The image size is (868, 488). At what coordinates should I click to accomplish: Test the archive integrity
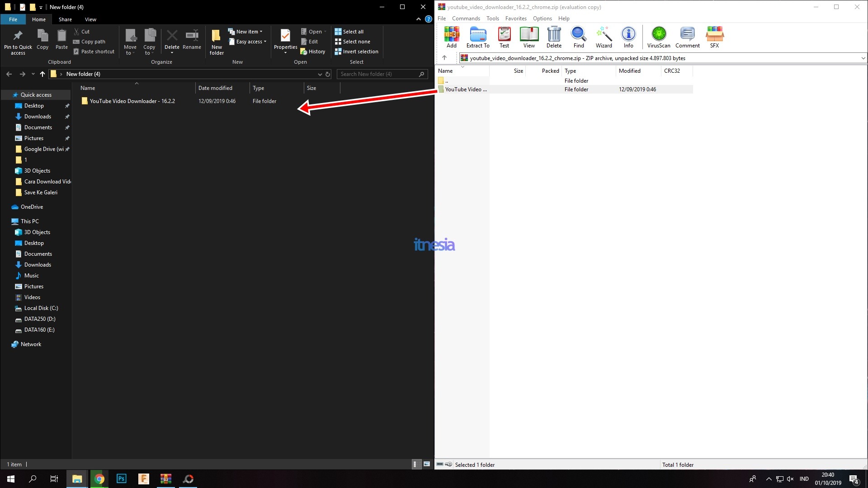(x=504, y=38)
